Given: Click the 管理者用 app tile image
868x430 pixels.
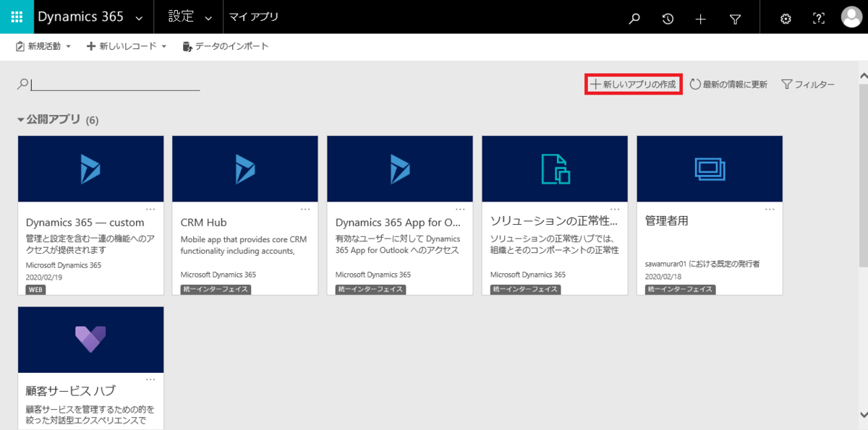Looking at the screenshot, I should coord(710,168).
